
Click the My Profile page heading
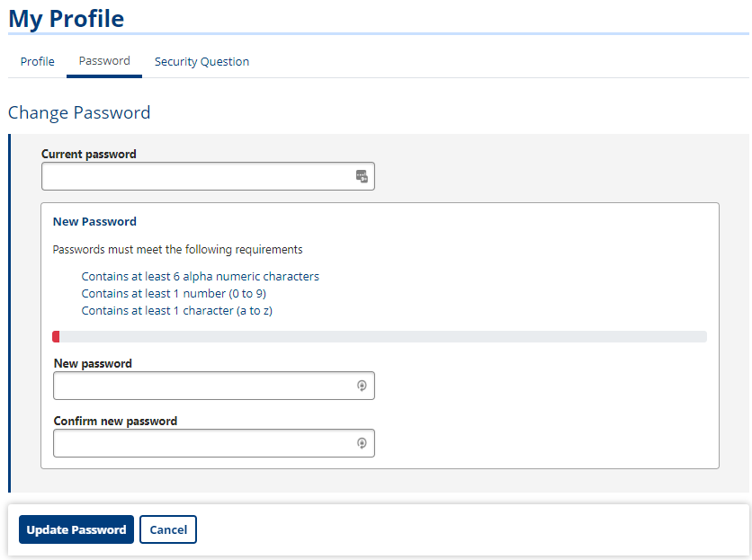coord(67,19)
